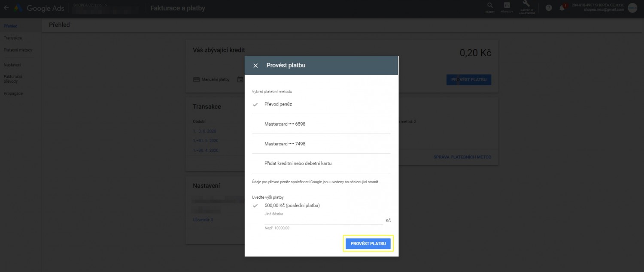Open Transakce in the left sidebar
Viewport: 644px width, 272px height.
pos(13,38)
